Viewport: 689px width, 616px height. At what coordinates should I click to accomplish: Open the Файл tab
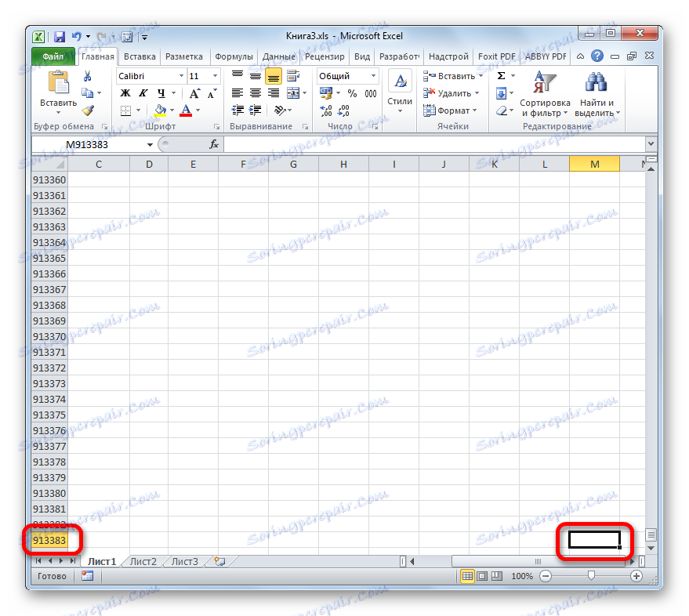[53, 56]
